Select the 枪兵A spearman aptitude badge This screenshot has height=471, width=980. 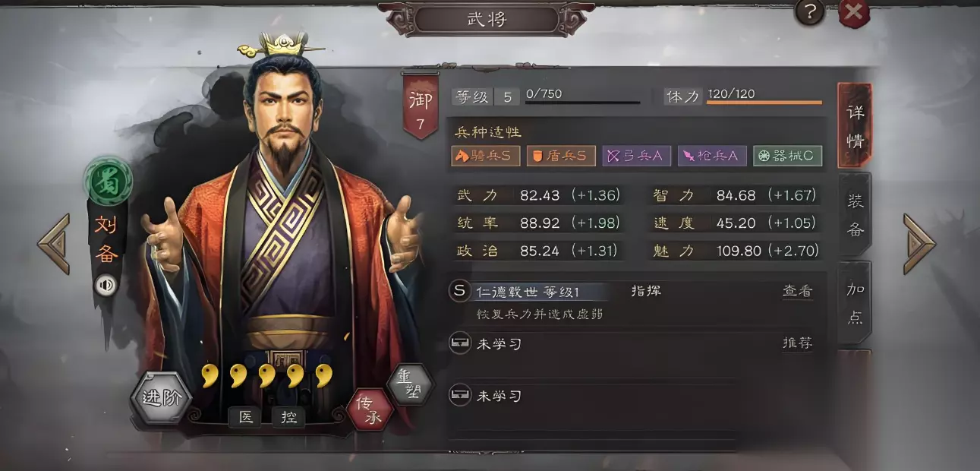point(712,156)
